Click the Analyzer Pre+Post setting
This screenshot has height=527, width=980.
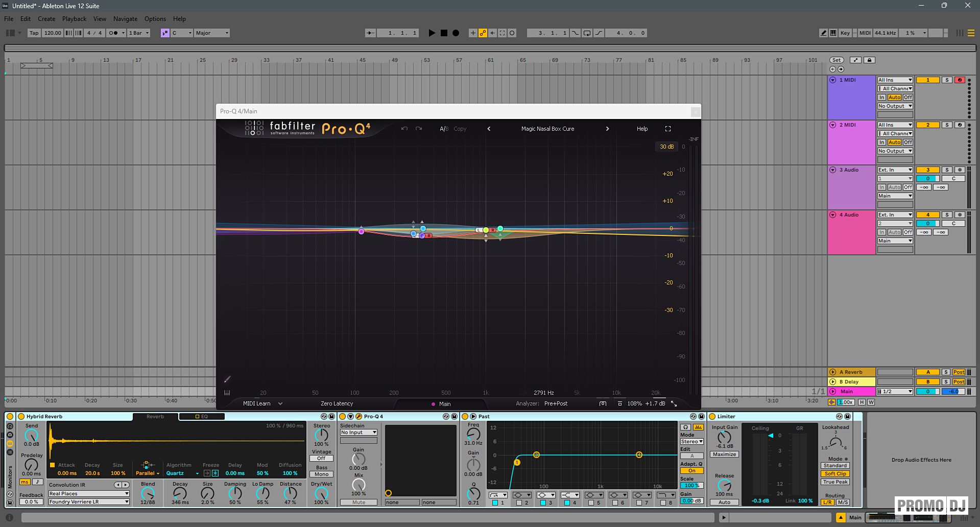[x=556, y=403]
